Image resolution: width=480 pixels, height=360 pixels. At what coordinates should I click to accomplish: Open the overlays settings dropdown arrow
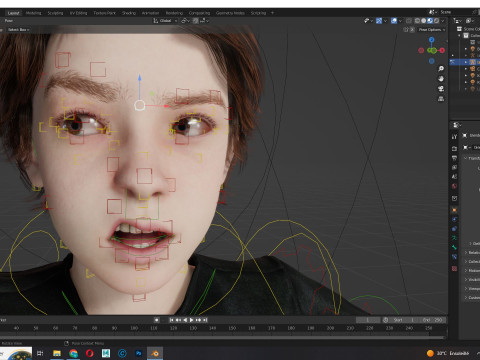point(400,21)
